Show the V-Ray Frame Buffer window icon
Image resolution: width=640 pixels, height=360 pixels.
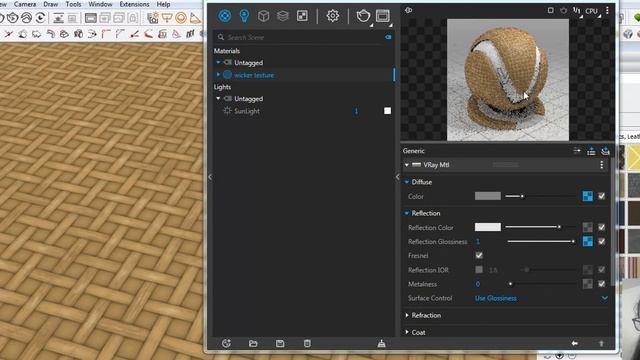(382, 16)
